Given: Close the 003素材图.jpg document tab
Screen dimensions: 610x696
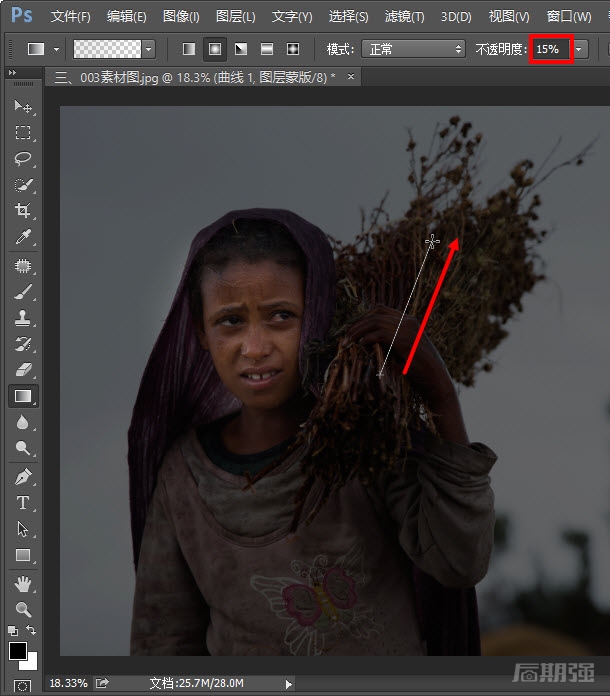Looking at the screenshot, I should (351, 76).
